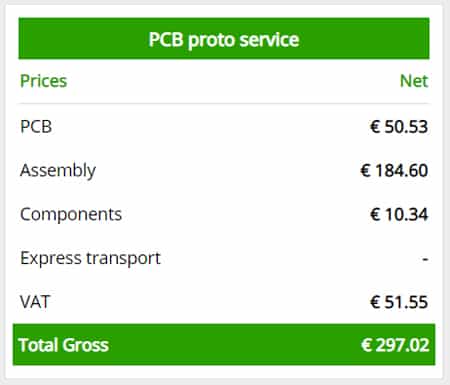Click the Express transport label
This screenshot has height=385, width=450.
[x=90, y=258]
